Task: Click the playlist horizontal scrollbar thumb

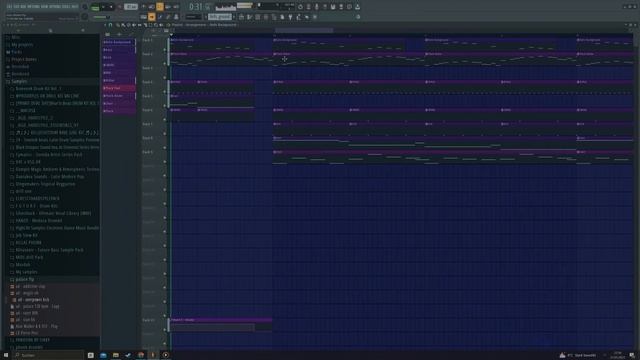Action: 304,30
